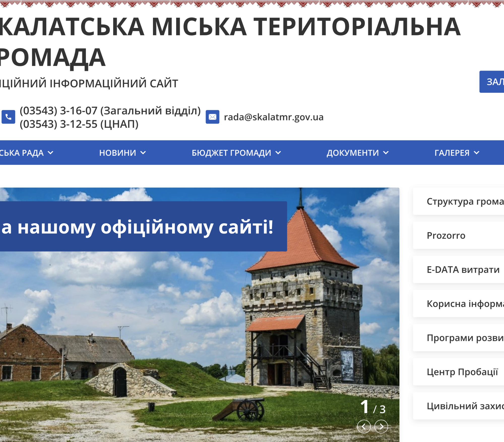Open the Prozorro sidebar link
Image resolution: width=504 pixels, height=442 pixels.
tap(458, 235)
